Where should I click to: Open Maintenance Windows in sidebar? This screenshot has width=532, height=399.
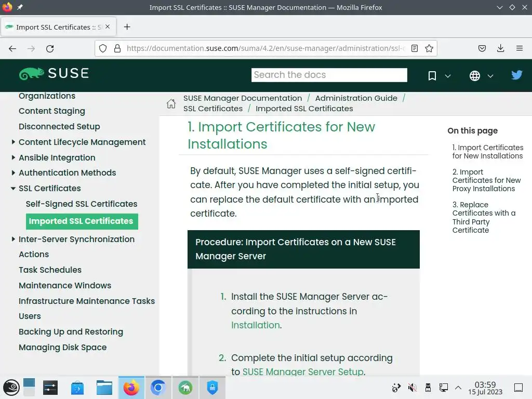coord(65,285)
